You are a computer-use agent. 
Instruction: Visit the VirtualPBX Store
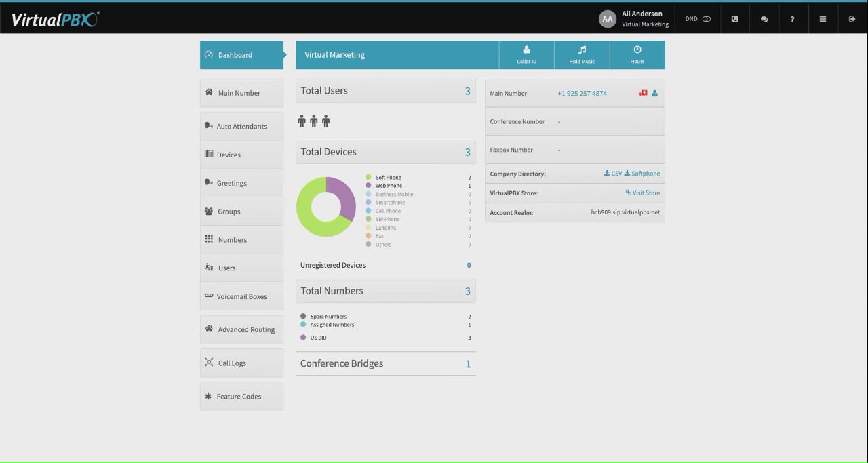(x=643, y=193)
